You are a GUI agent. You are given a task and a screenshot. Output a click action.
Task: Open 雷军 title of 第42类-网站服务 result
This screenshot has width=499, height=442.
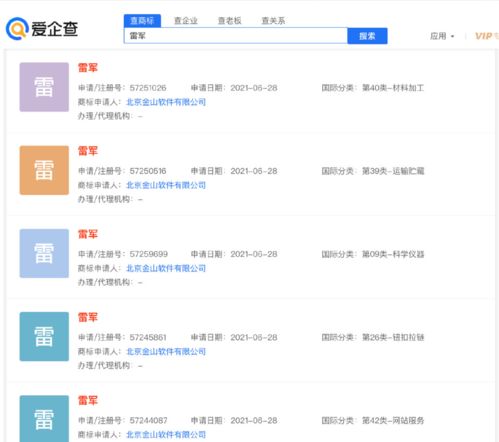[88, 400]
